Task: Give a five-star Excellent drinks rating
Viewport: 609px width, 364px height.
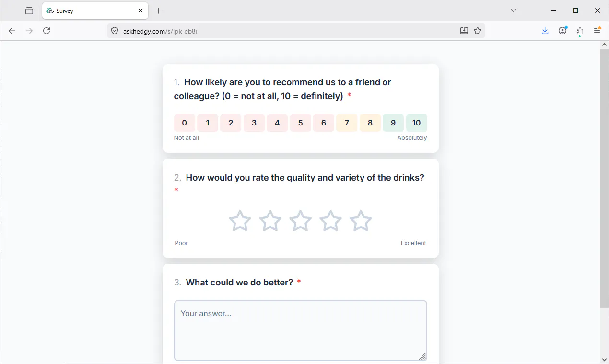Action: (x=361, y=221)
